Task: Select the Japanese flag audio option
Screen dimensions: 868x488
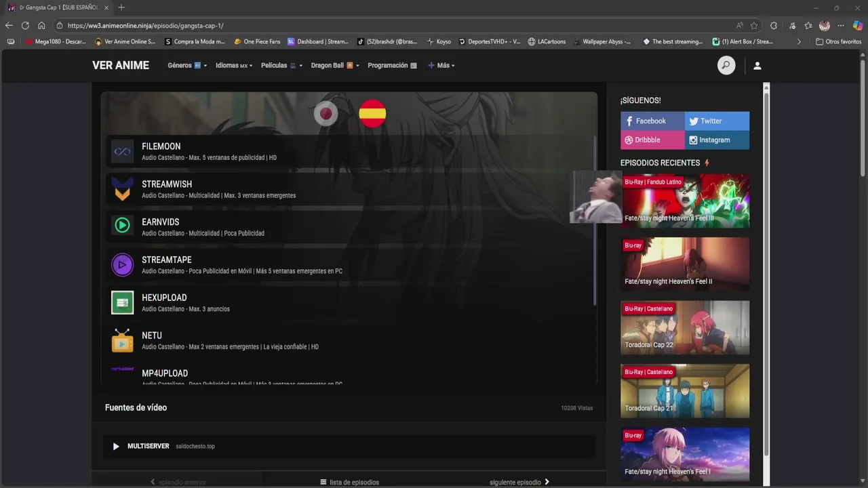Action: tap(325, 113)
